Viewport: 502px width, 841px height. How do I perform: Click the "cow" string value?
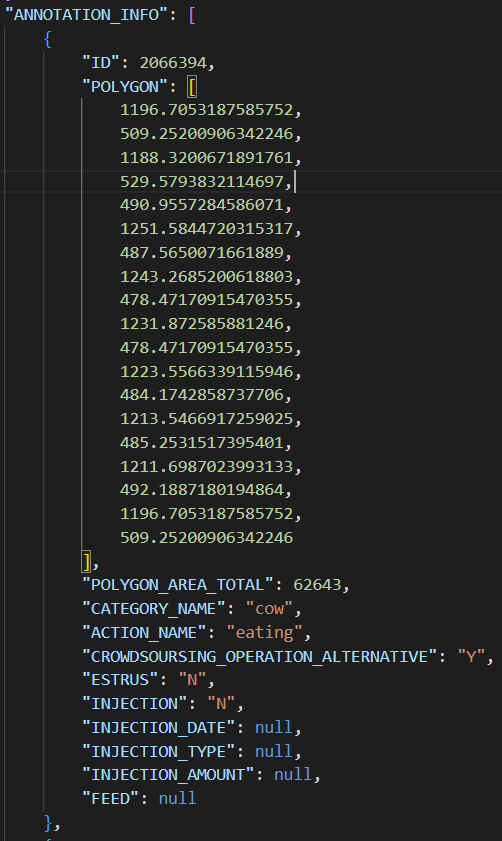[x=269, y=609]
